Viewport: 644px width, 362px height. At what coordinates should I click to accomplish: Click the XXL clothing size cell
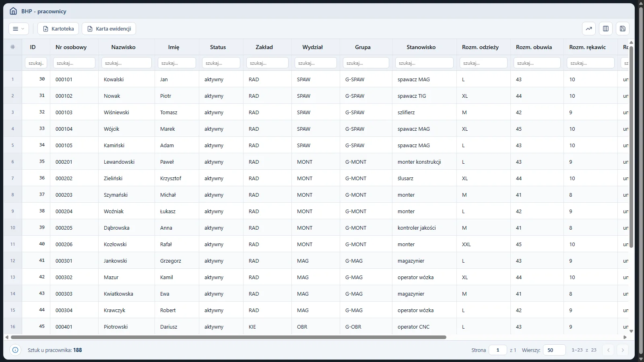tap(484, 244)
